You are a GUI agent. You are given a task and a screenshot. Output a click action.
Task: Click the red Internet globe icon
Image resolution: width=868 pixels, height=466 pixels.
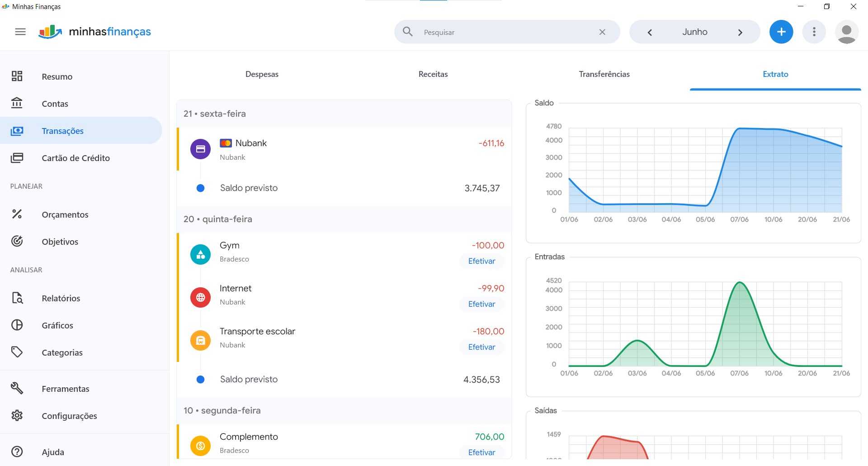[x=200, y=297]
